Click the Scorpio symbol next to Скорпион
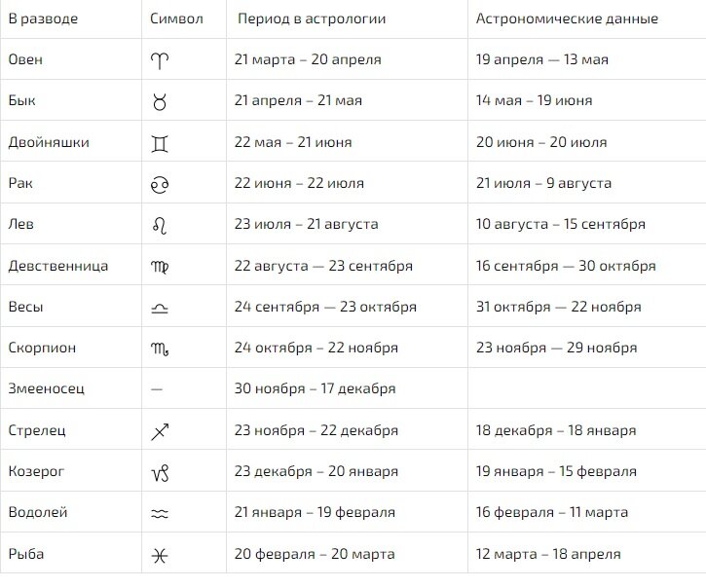 (x=160, y=349)
